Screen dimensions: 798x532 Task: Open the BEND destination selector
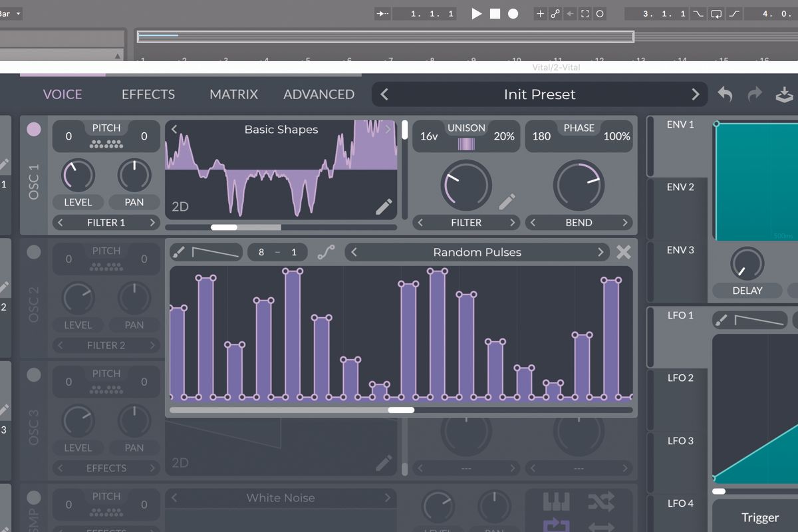(579, 222)
